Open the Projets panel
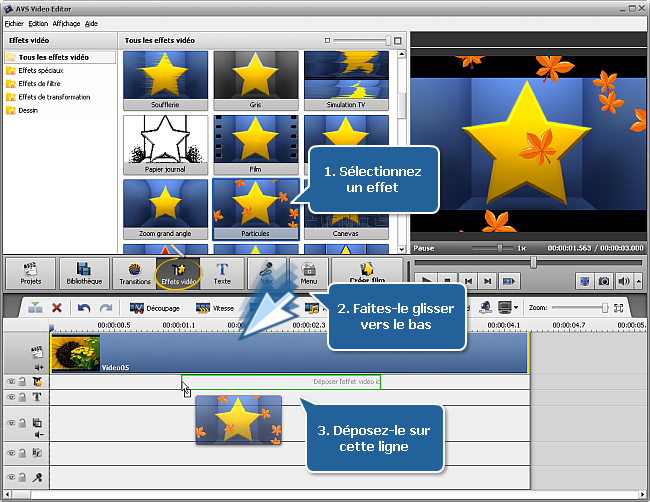This screenshot has height=502, width=650. 30,273
